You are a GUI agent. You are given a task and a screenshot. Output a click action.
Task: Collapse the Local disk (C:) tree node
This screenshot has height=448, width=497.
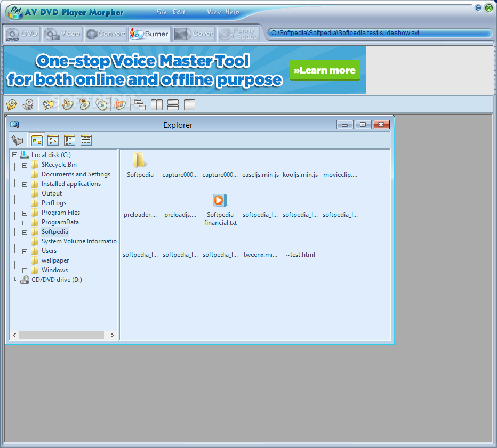pos(14,155)
